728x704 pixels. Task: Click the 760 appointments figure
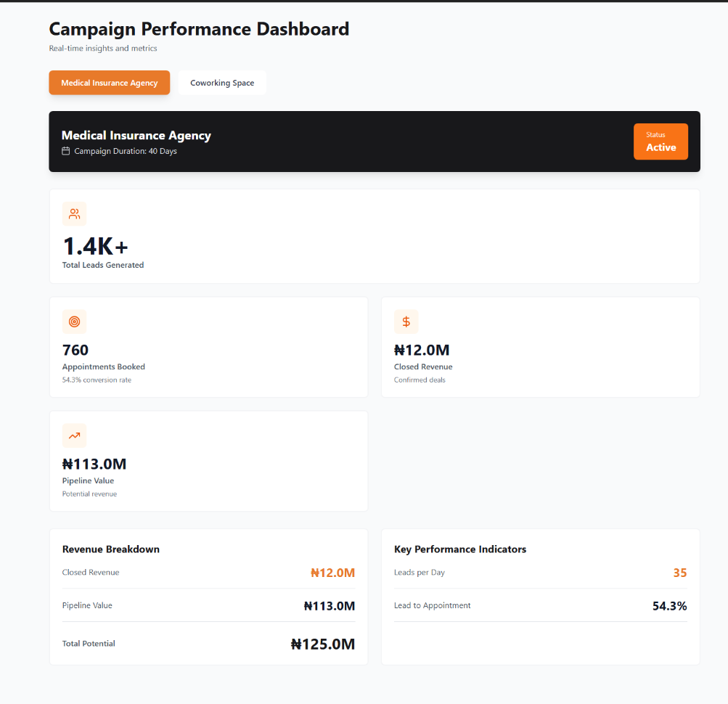click(x=75, y=350)
